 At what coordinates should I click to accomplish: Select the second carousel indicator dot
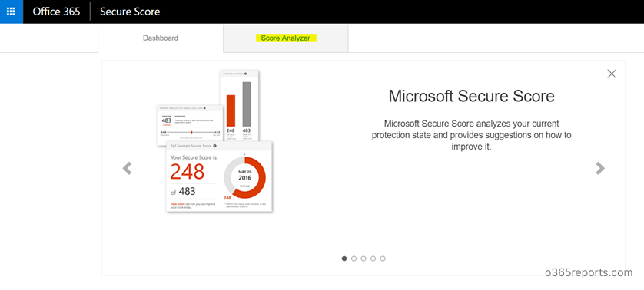354,259
